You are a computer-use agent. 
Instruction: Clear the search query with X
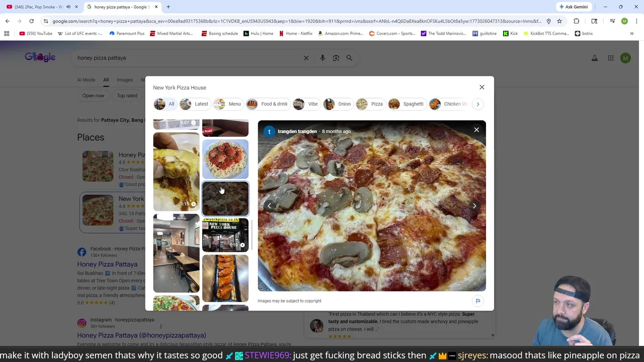coord(306,58)
